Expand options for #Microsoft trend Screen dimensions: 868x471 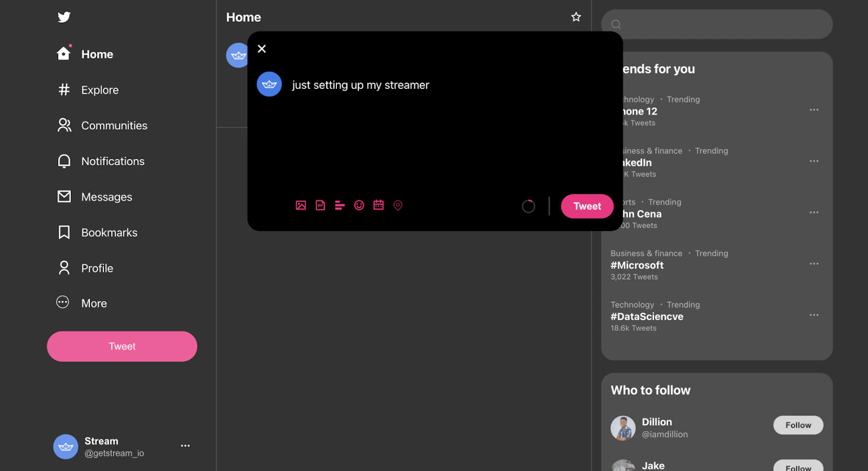(x=814, y=264)
